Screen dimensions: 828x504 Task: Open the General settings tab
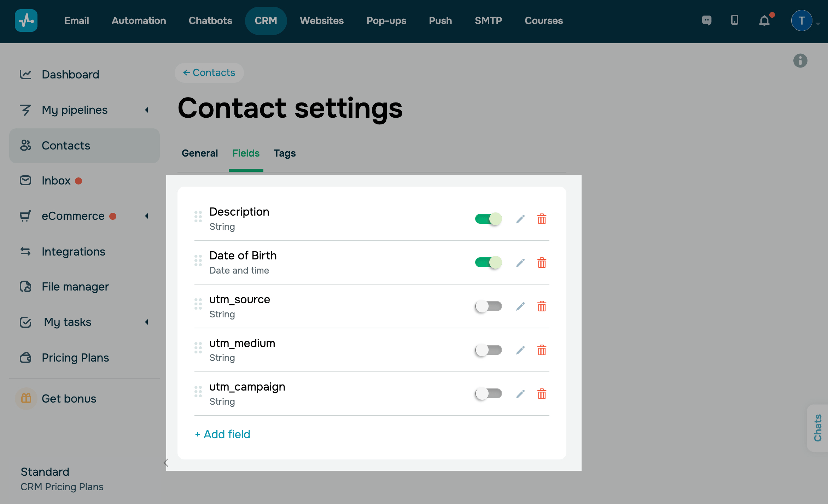pyautogui.click(x=200, y=153)
